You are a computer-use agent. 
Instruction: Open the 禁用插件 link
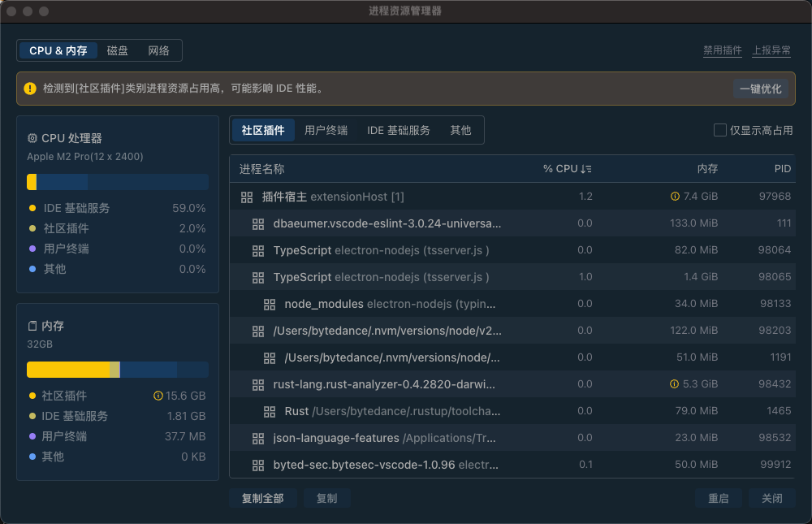pyautogui.click(x=723, y=50)
